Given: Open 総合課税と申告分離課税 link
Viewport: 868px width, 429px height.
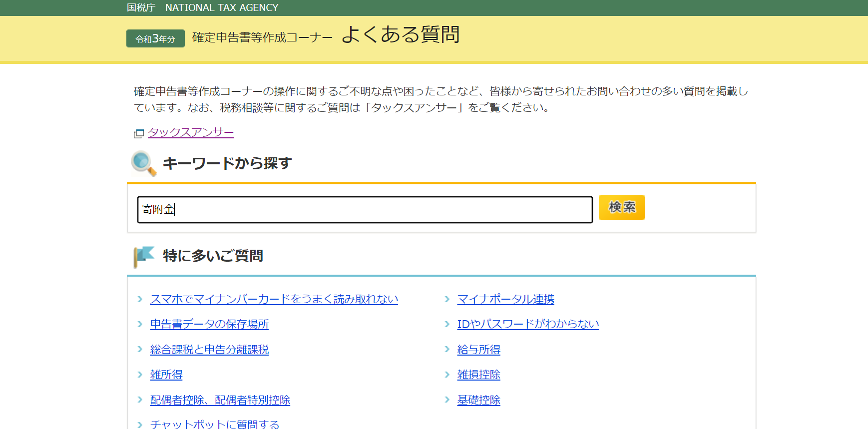Looking at the screenshot, I should [209, 350].
